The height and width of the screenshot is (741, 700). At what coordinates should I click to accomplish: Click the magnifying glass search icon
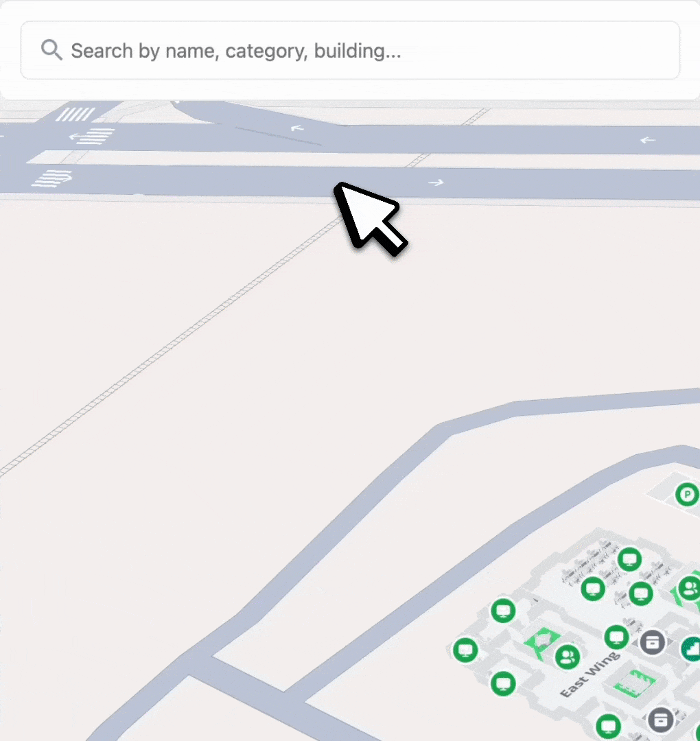tap(51, 50)
